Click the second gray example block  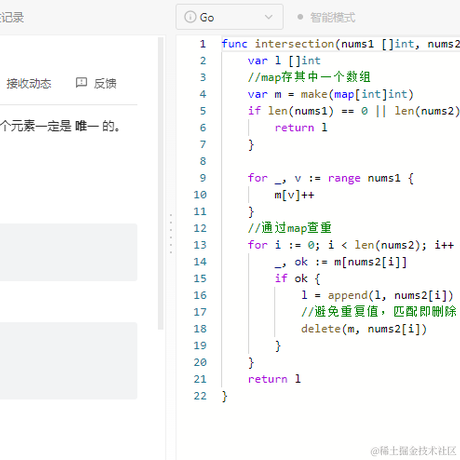[68, 361]
